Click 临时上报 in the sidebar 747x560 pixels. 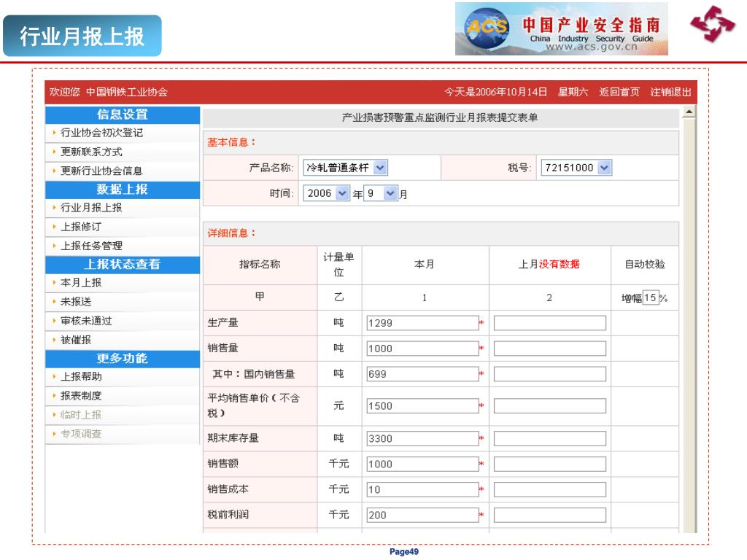pos(80,415)
